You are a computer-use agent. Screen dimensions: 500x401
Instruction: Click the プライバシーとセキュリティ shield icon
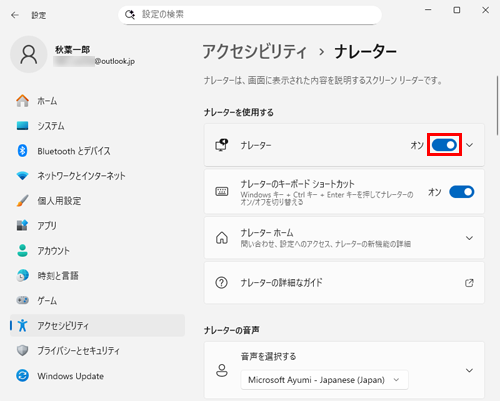(22, 350)
